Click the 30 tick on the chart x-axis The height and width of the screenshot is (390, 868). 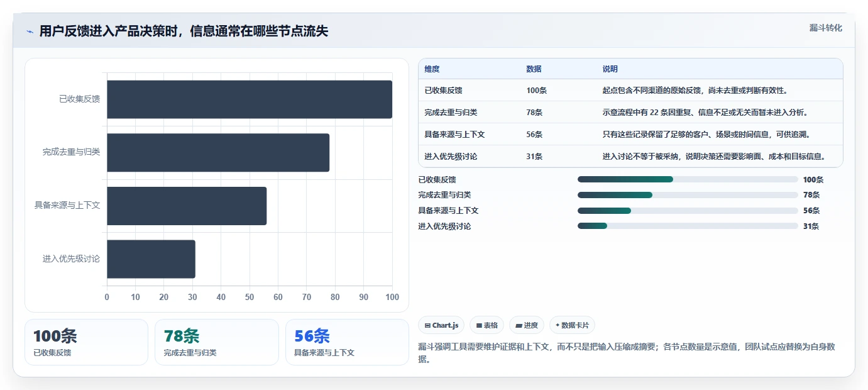pos(192,297)
